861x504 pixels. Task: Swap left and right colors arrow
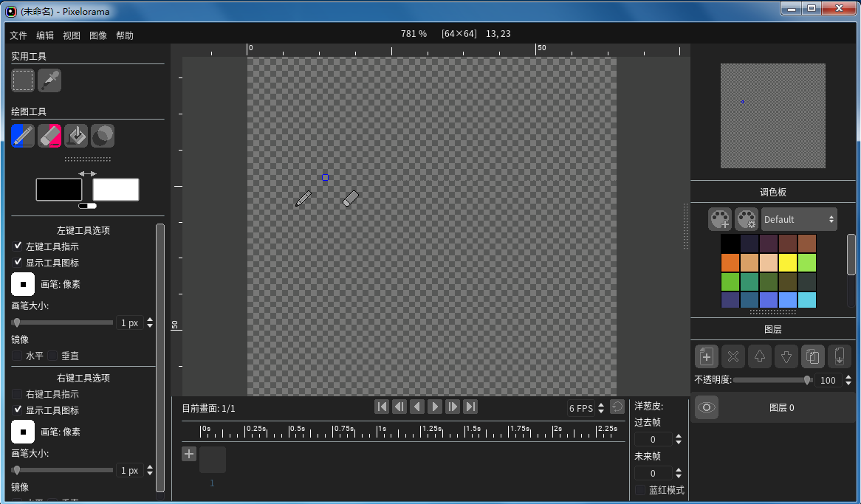pos(87,173)
